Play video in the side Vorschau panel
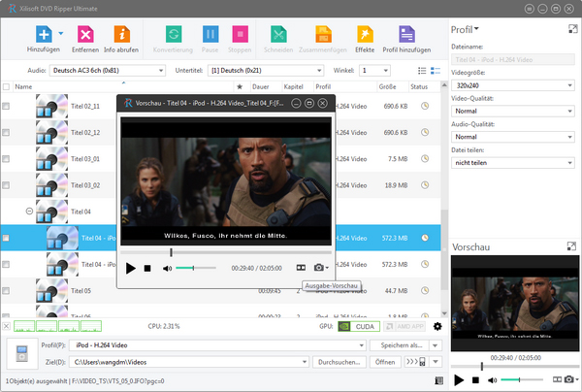 [x=459, y=379]
